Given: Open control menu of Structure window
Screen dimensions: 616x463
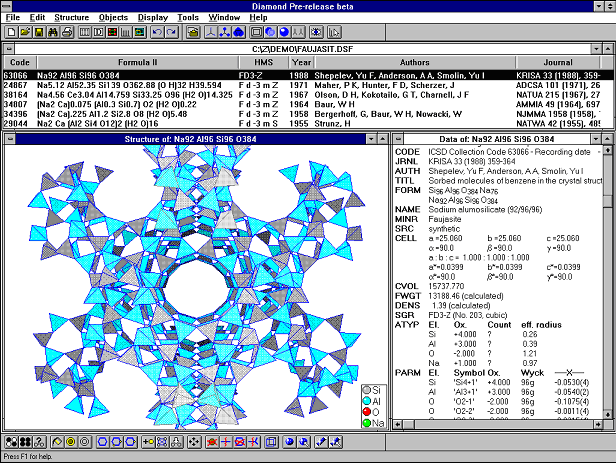Looking at the screenshot, I should 10,137.
